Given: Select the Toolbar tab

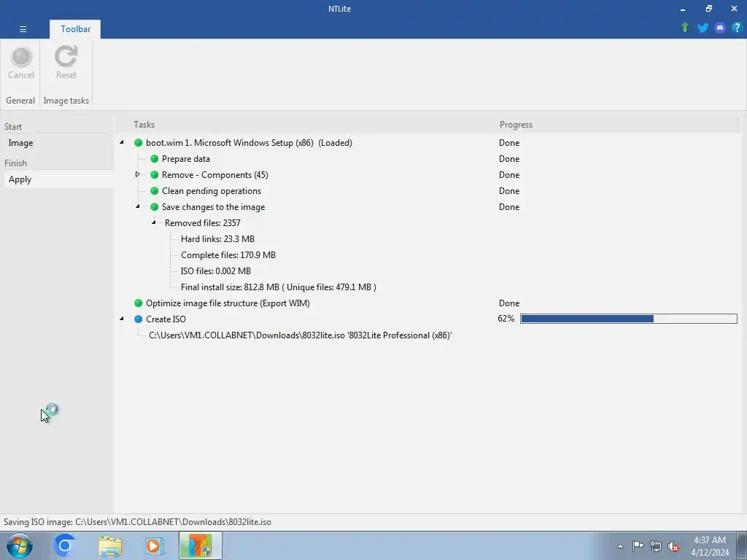Looking at the screenshot, I should (75, 29).
